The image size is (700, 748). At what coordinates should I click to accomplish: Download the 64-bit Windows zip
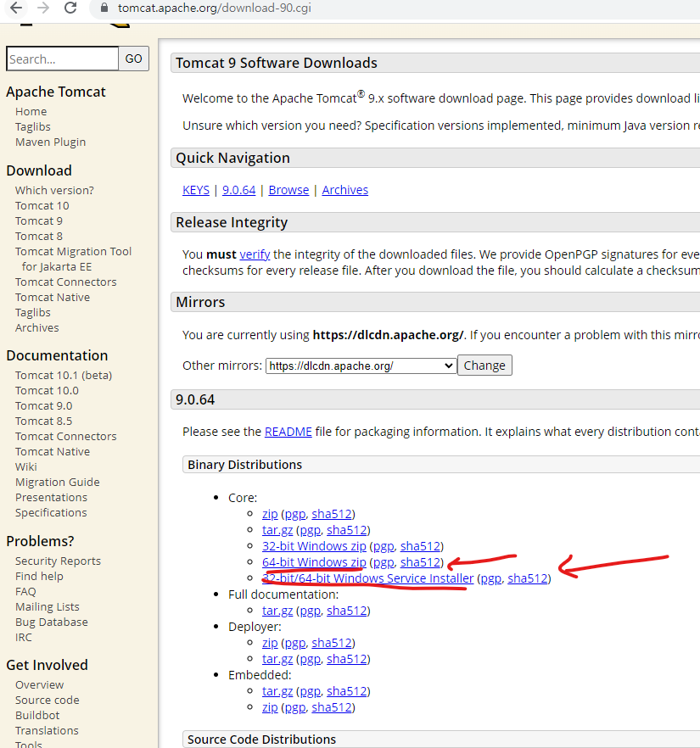[314, 562]
